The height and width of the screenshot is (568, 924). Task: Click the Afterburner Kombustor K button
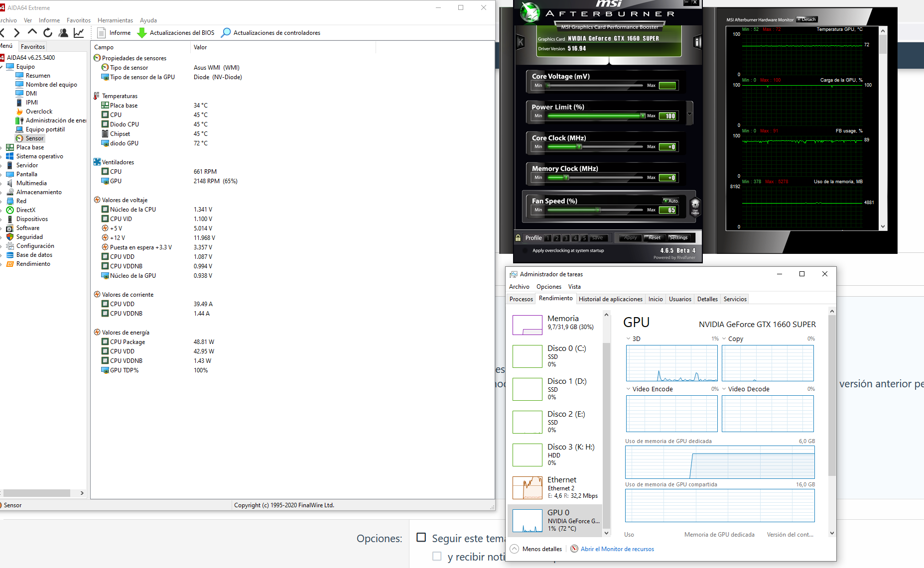pyautogui.click(x=521, y=42)
